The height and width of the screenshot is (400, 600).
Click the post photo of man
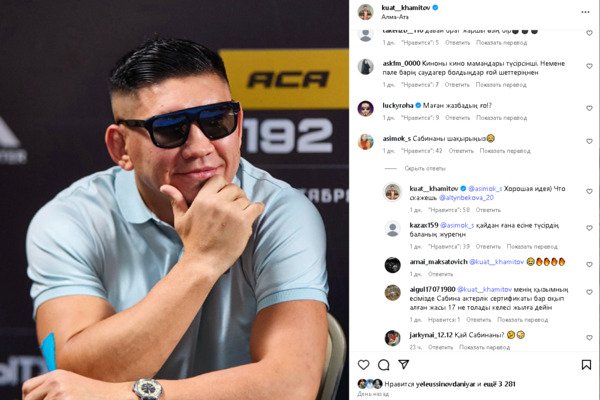pos(174,200)
